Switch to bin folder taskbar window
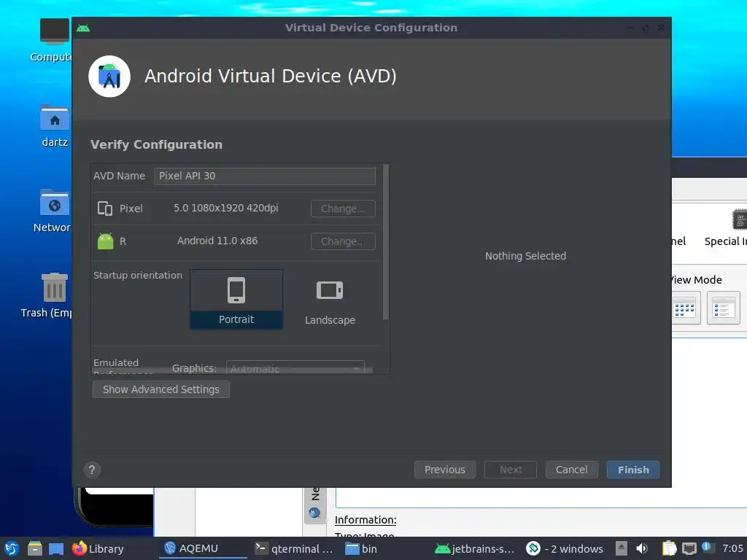Image resolution: width=747 pixels, height=560 pixels. click(361, 548)
